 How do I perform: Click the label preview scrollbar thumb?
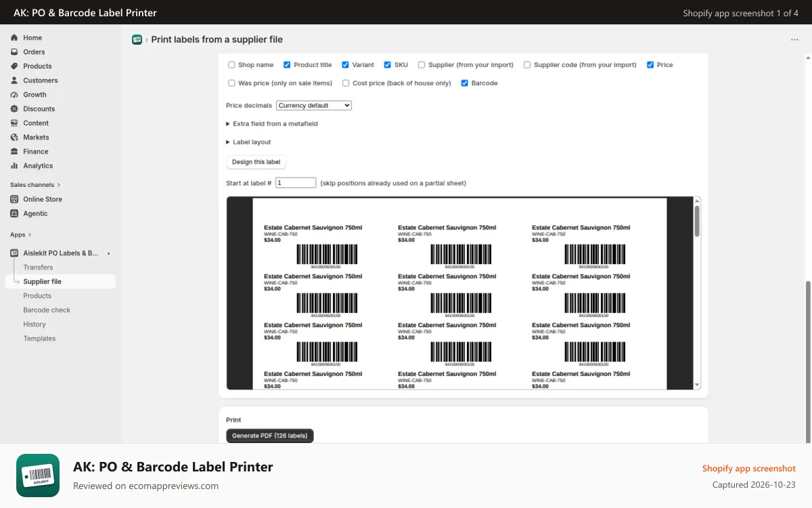tap(697, 221)
